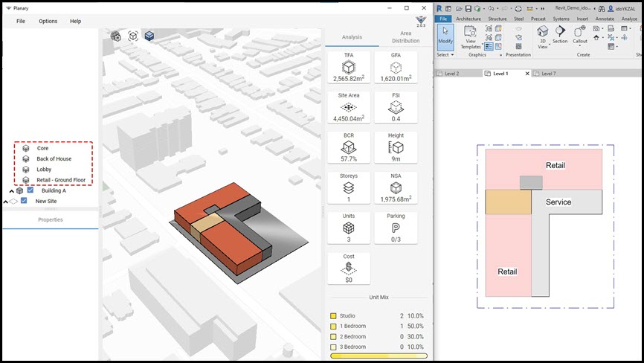Click the 3 Bedroom color swatch
The height and width of the screenshot is (363, 644).
[x=333, y=347]
